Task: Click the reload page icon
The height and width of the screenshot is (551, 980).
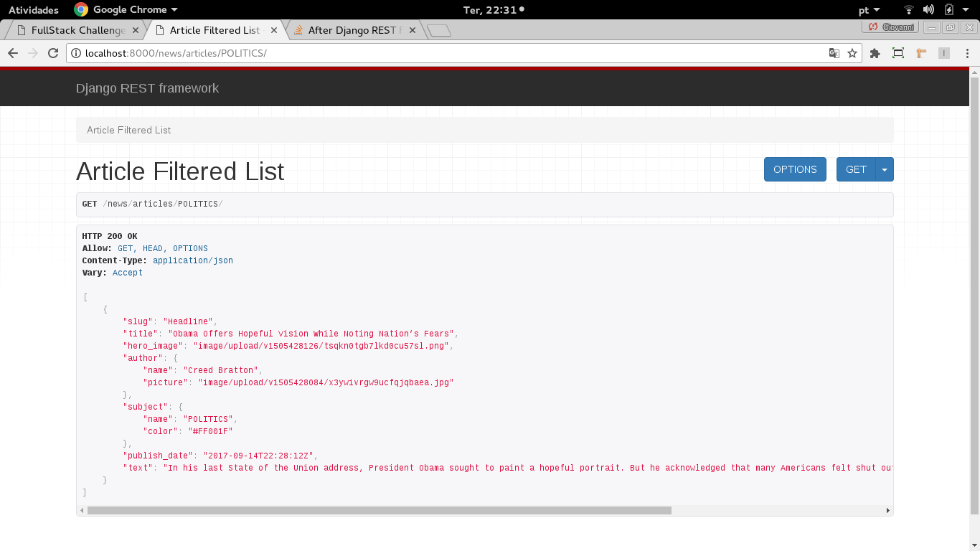Action: 52,53
